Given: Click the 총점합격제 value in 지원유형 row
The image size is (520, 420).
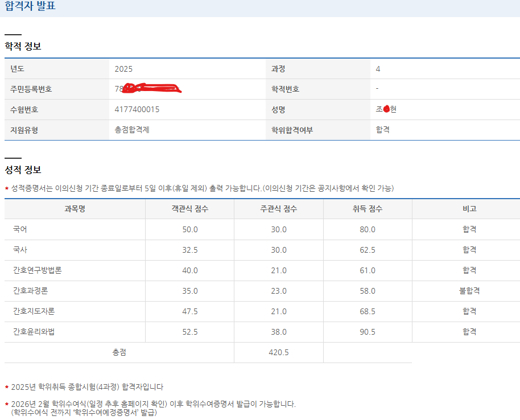Looking at the screenshot, I should tap(132, 130).
